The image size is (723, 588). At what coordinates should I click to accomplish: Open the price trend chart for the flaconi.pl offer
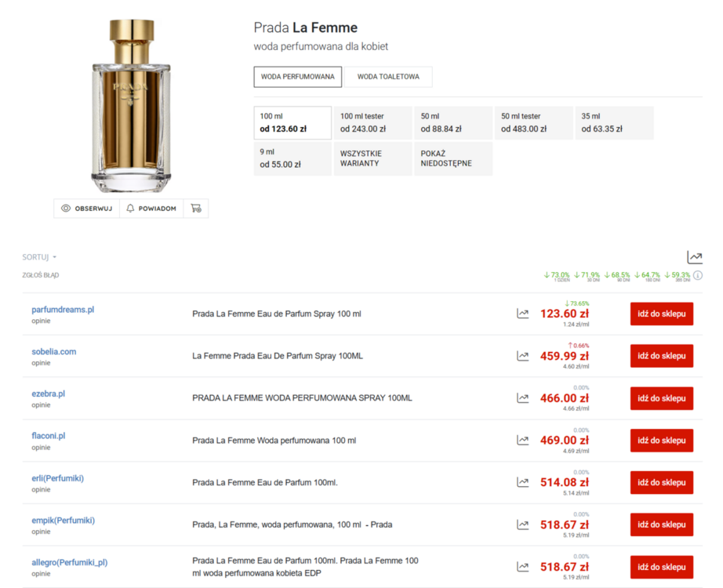click(x=522, y=441)
